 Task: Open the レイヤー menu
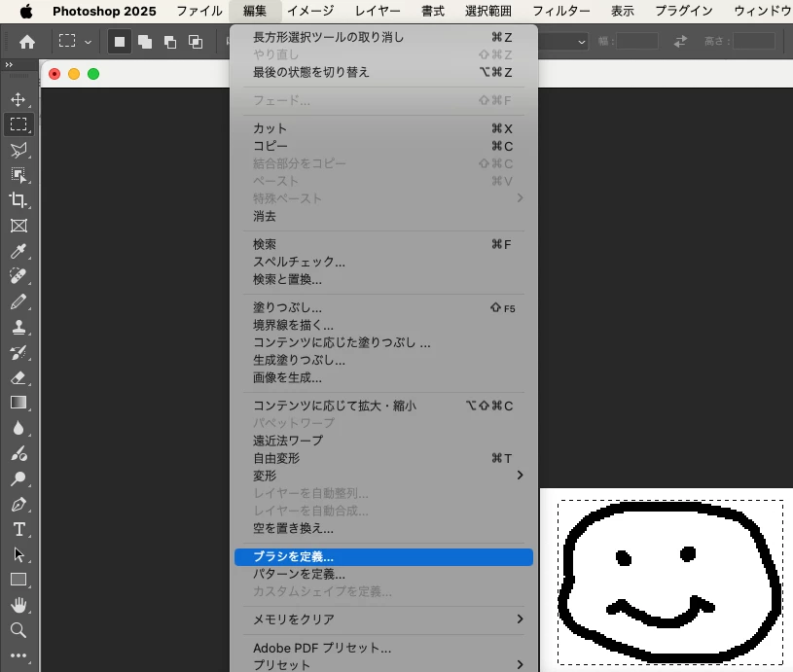tap(378, 11)
